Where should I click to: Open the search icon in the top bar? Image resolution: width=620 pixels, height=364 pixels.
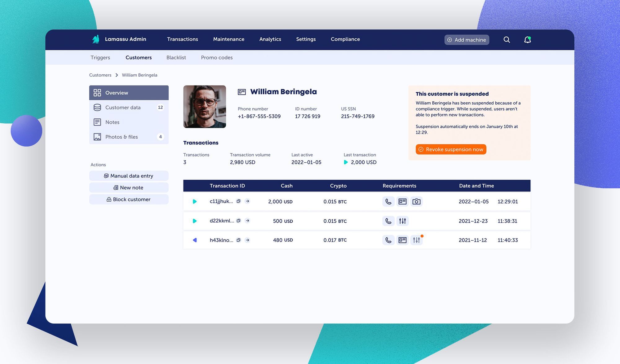coord(507,40)
